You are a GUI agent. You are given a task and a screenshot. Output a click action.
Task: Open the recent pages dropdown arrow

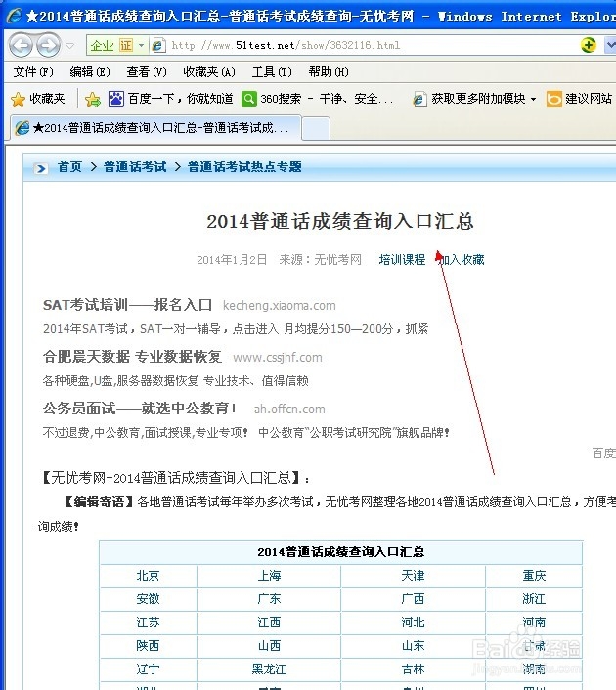[70, 45]
